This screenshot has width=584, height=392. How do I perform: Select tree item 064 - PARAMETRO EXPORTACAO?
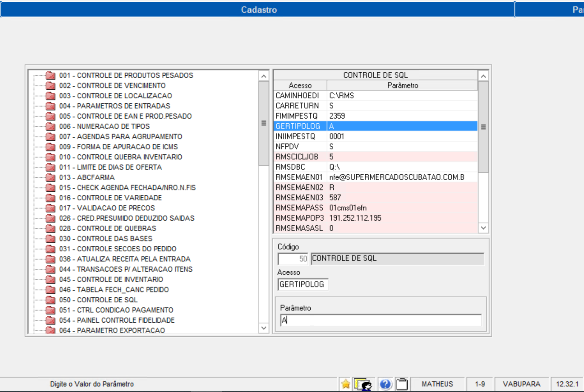tap(112, 330)
